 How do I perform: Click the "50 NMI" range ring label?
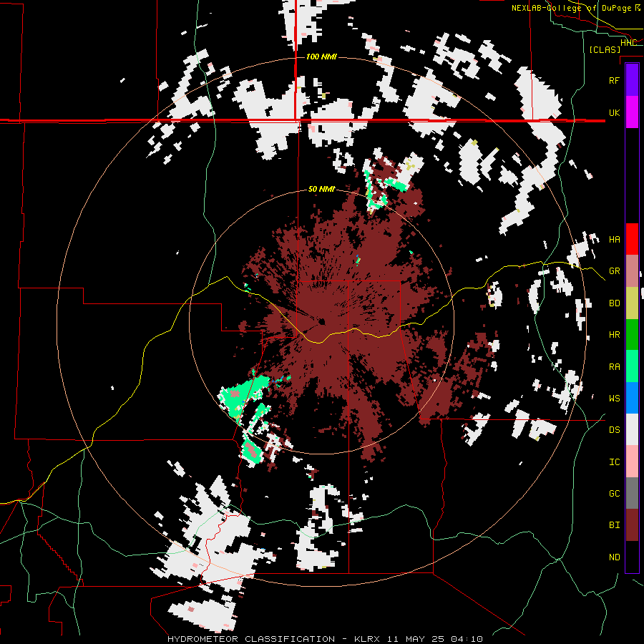click(x=321, y=190)
